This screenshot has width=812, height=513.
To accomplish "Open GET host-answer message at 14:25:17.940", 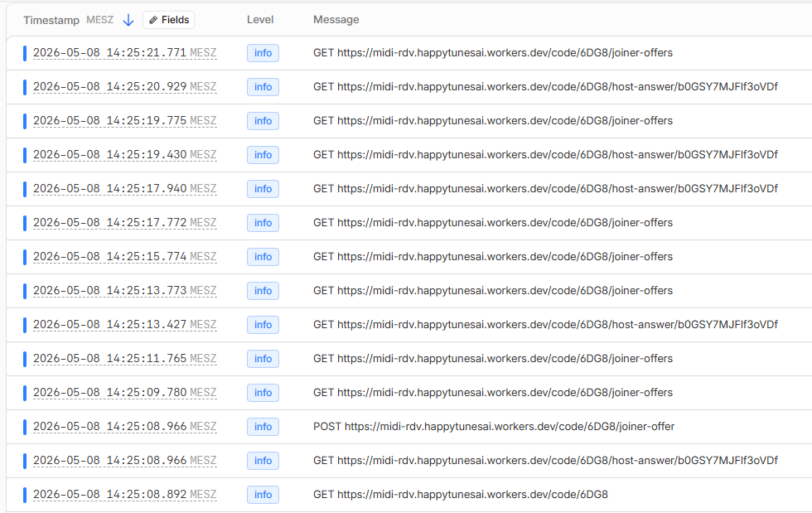I will click(545, 189).
